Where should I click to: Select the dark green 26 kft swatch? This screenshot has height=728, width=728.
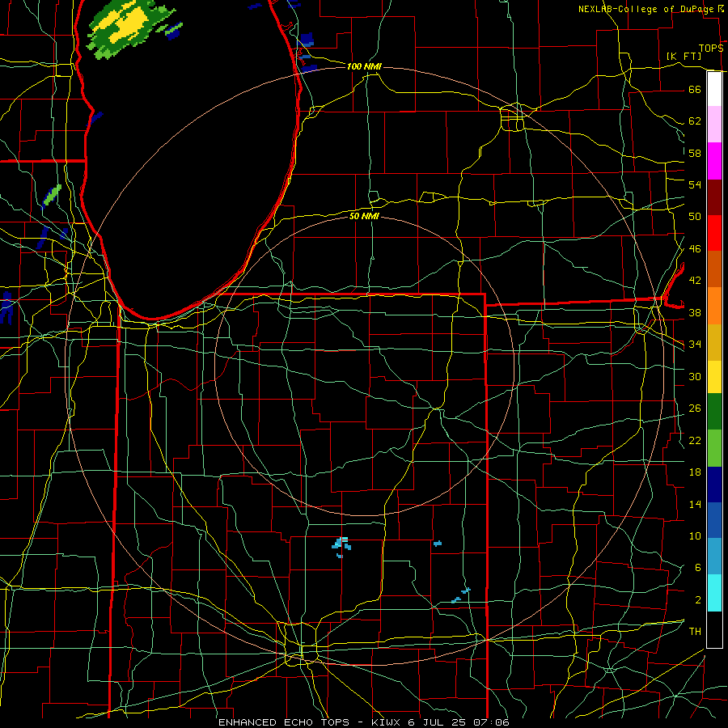click(x=714, y=412)
